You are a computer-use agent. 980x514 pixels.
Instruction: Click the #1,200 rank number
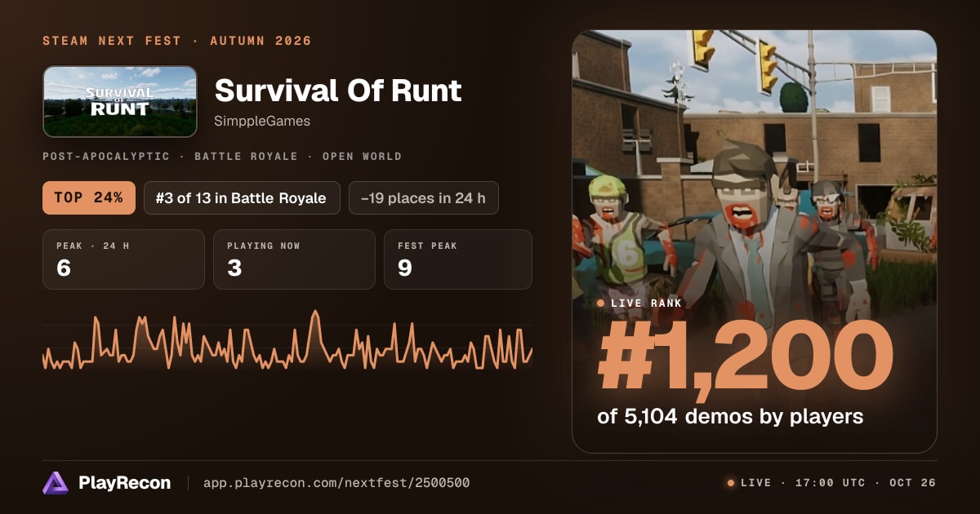(745, 357)
